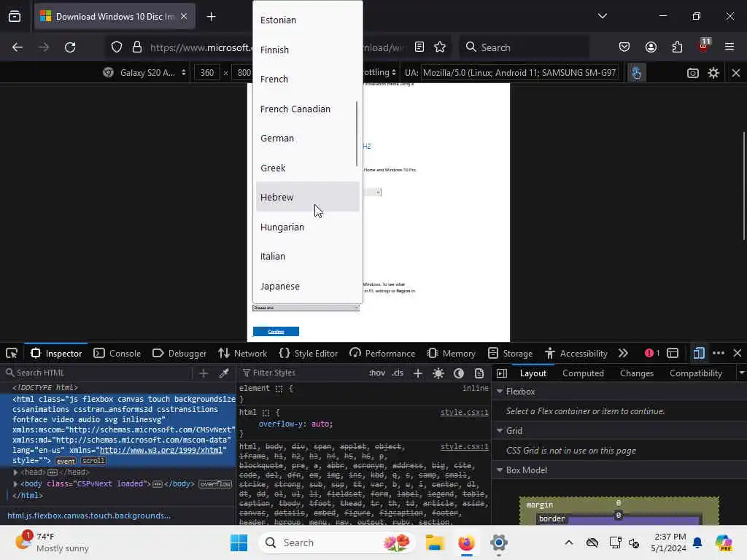
Task: Click the user agent string field
Action: (x=519, y=72)
